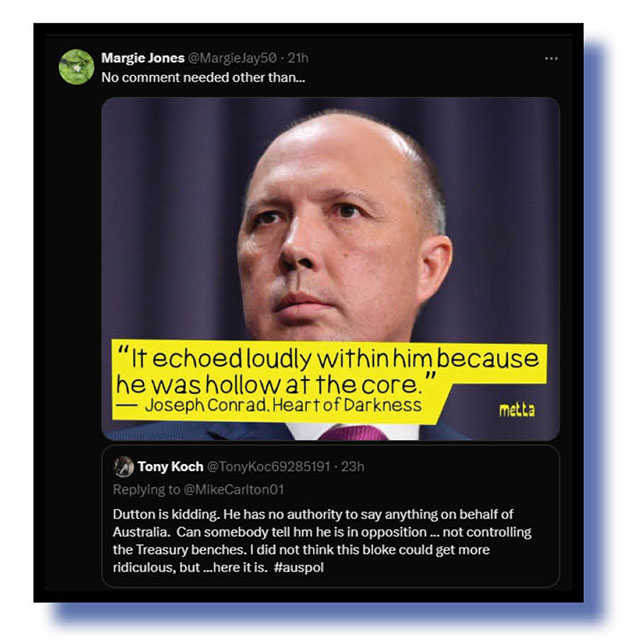624x641 pixels.
Task: Select the "No comment needed other than..." text
Action: point(203,77)
